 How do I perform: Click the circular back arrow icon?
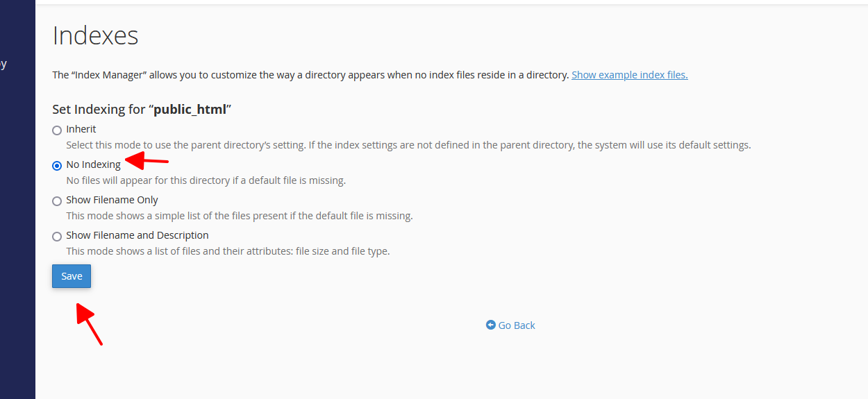[x=491, y=325]
